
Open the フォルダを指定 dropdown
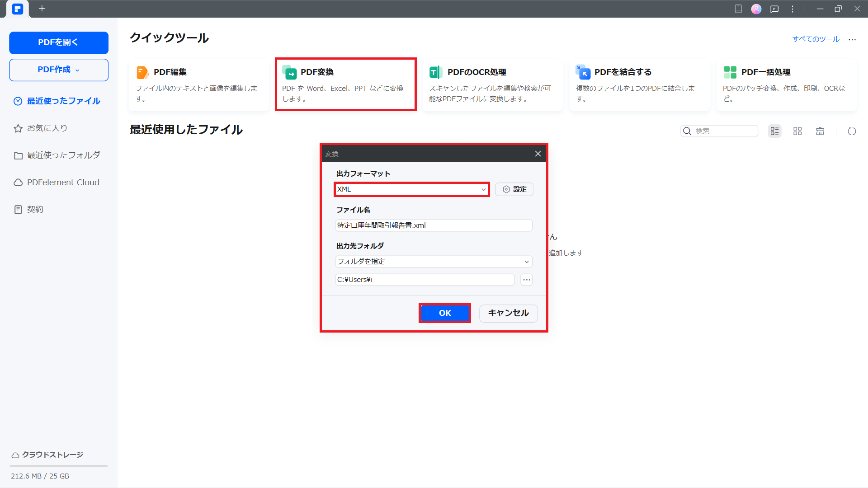[434, 262]
